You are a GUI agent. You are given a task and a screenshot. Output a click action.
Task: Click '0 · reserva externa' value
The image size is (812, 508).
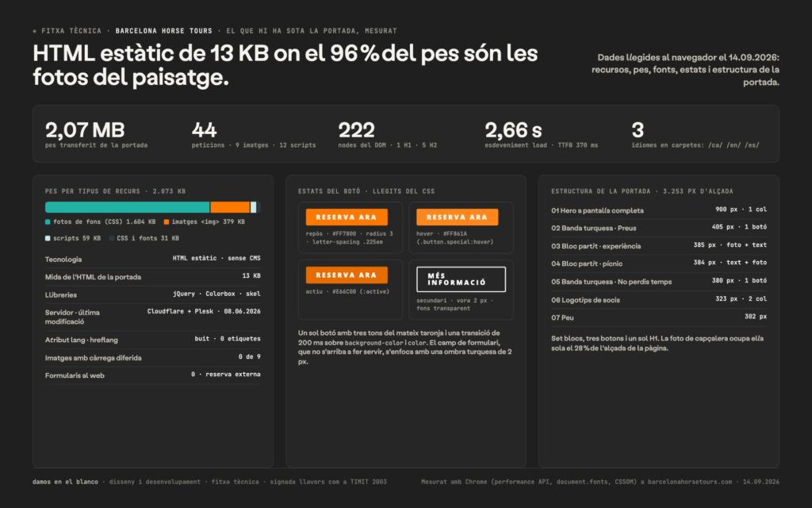tap(226, 375)
